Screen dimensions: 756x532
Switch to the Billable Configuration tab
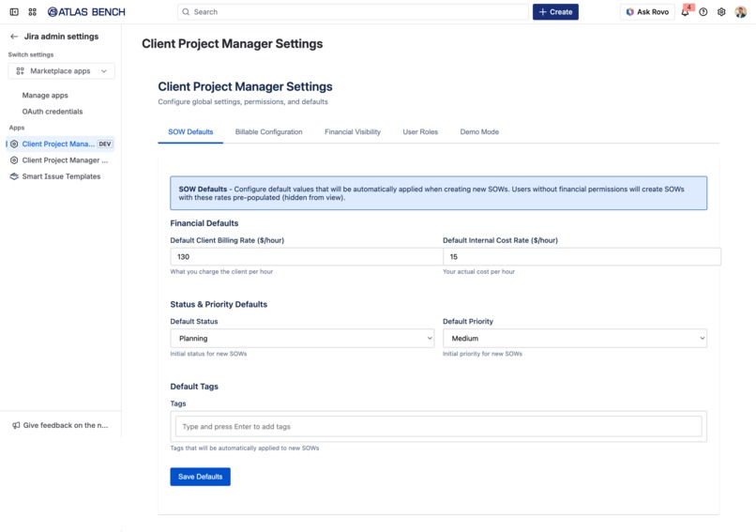pos(268,131)
